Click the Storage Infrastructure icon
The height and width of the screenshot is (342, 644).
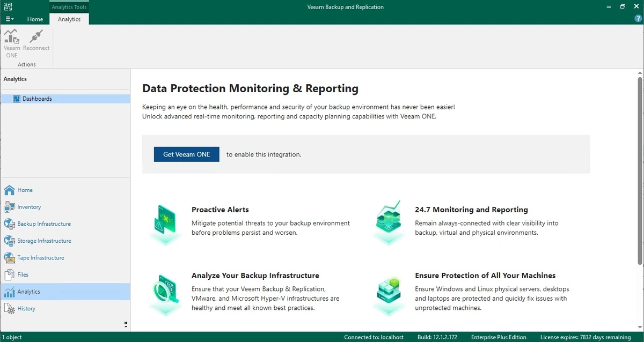pos(9,241)
